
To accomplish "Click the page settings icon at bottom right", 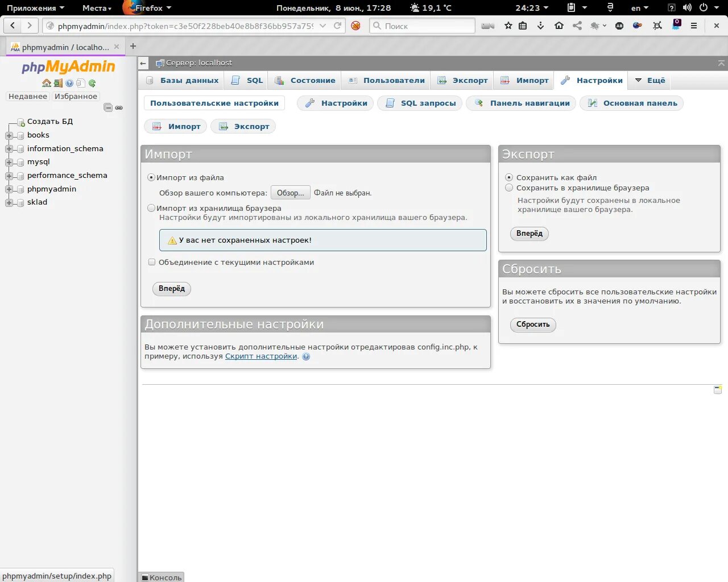I will tap(718, 389).
